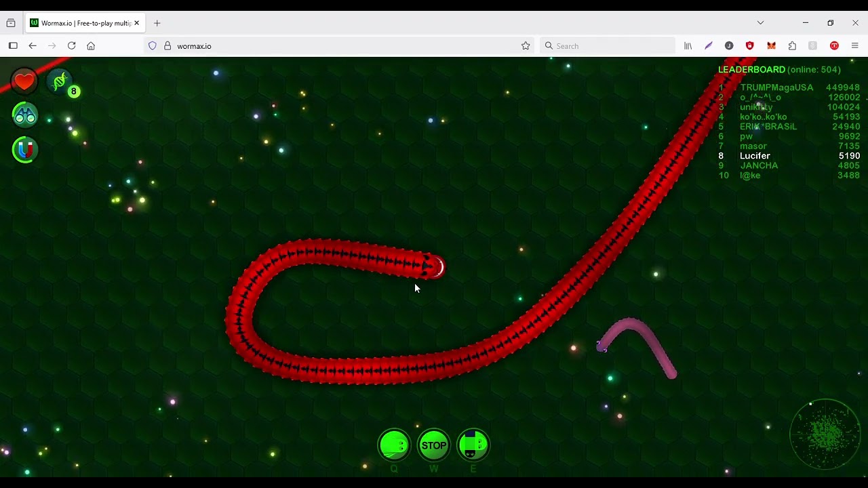Click the LEADERBOARD heading

click(751, 69)
